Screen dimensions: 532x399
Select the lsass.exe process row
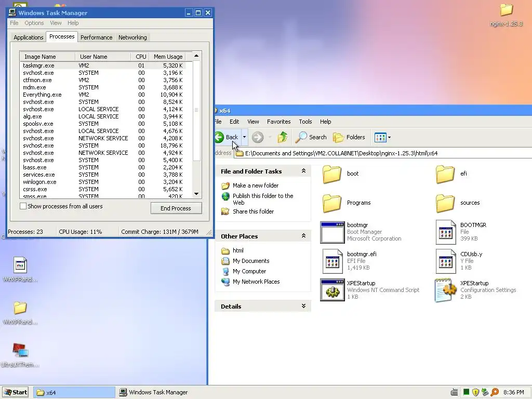point(103,167)
